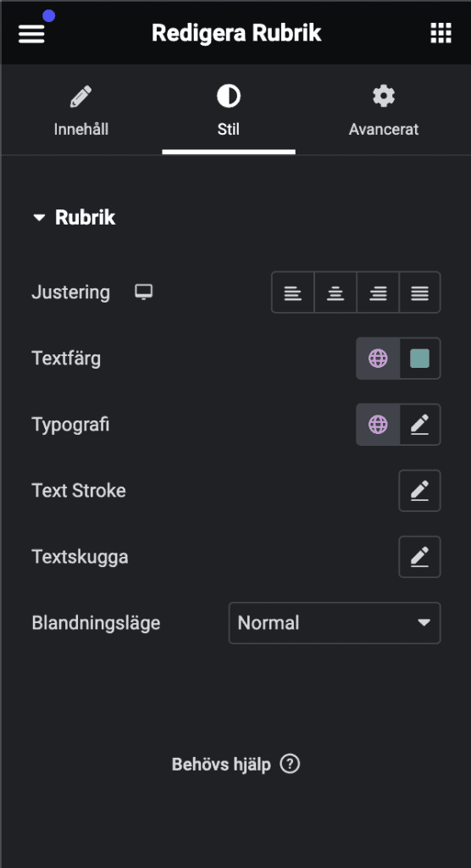Edit Text Stroke settings pencil icon
The height and width of the screenshot is (868, 471).
click(x=419, y=491)
